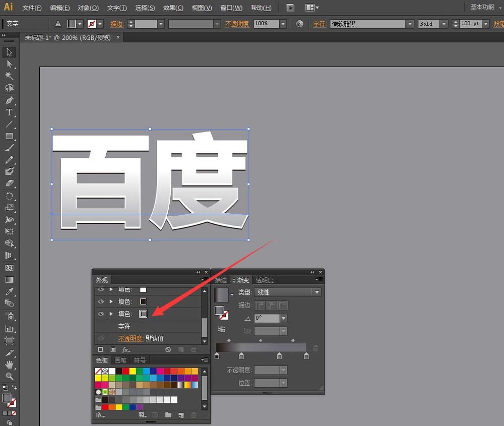Select the Gradient tool in toolbox
This screenshot has width=504, height=426.
[x=9, y=280]
